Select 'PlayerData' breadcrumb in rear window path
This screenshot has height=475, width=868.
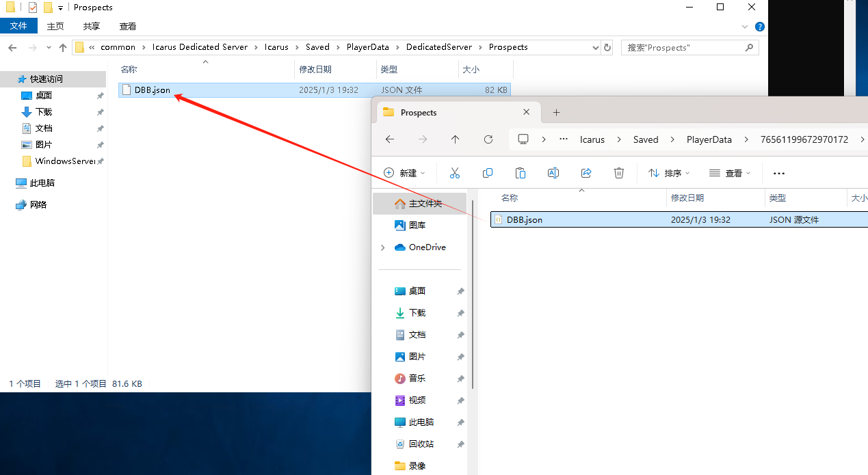pos(367,47)
